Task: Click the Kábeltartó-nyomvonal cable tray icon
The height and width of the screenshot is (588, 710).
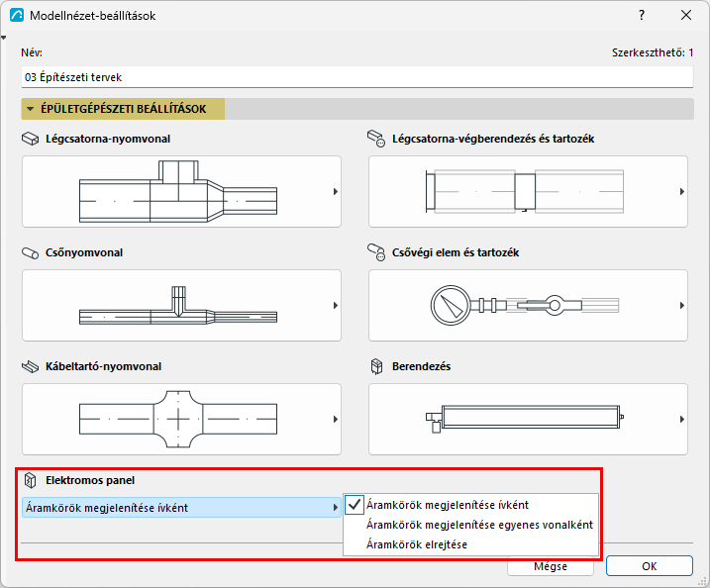Action: tap(31, 366)
